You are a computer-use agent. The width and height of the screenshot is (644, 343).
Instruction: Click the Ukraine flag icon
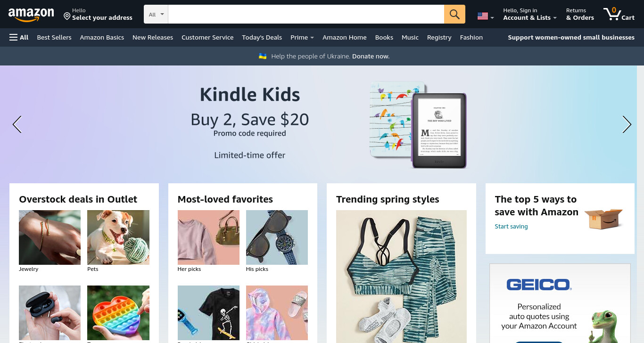pyautogui.click(x=263, y=56)
